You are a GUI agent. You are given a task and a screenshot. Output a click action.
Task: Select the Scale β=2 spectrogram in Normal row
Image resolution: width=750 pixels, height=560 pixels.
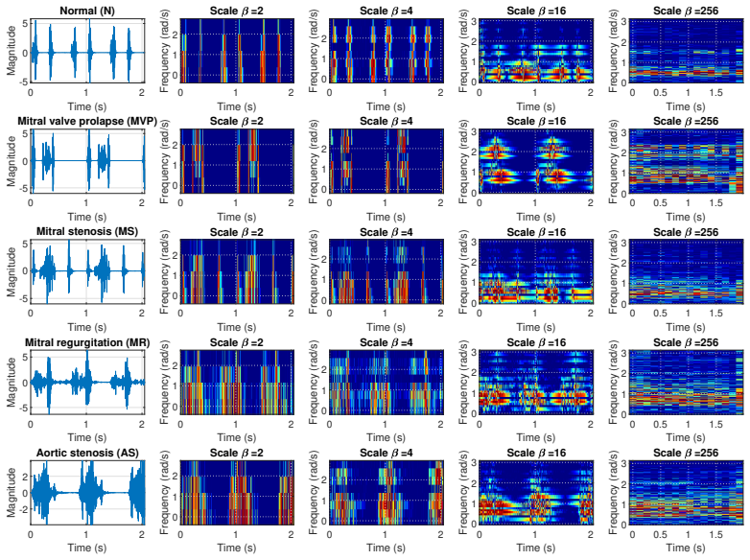[x=237, y=51]
